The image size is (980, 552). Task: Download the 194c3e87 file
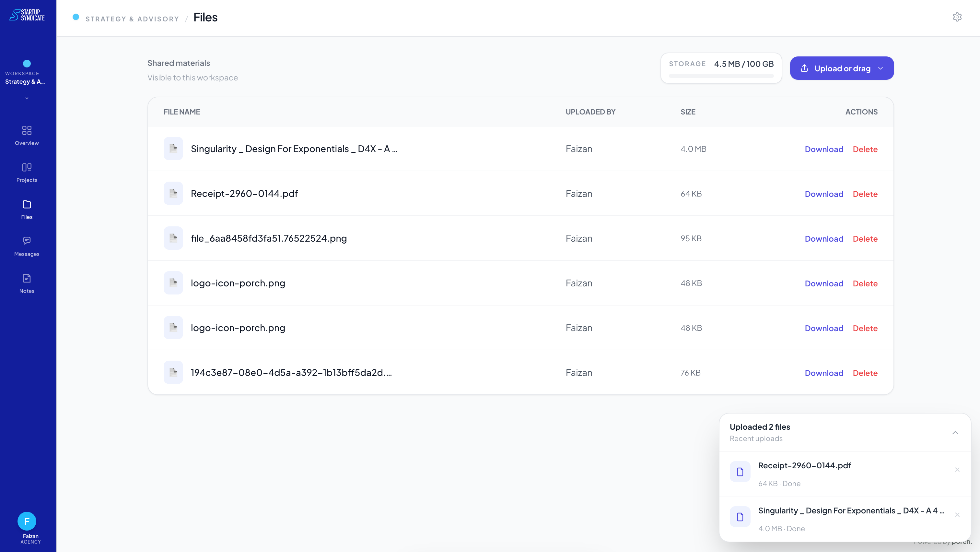[824, 373]
